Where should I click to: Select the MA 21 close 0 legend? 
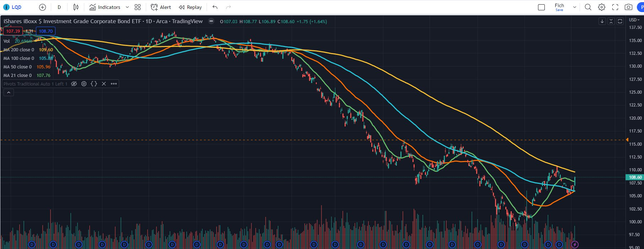point(17,76)
